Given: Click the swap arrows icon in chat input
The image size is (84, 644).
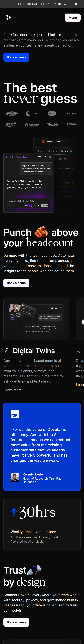Looking at the screenshot, I should point(26,205).
